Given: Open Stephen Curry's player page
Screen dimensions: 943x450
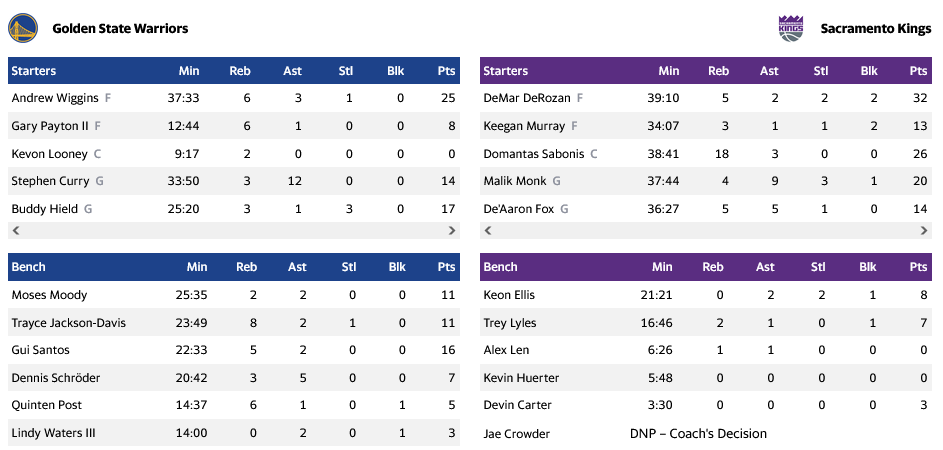Looking at the screenshot, I should point(50,181).
